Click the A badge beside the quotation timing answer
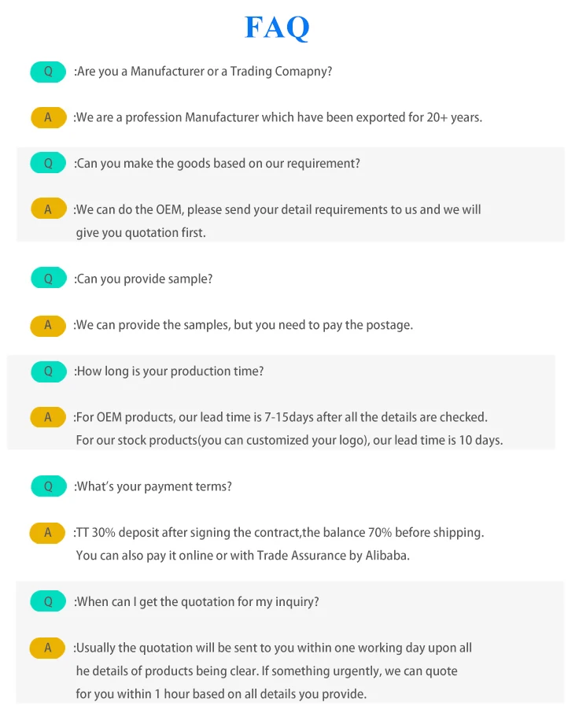 point(48,648)
